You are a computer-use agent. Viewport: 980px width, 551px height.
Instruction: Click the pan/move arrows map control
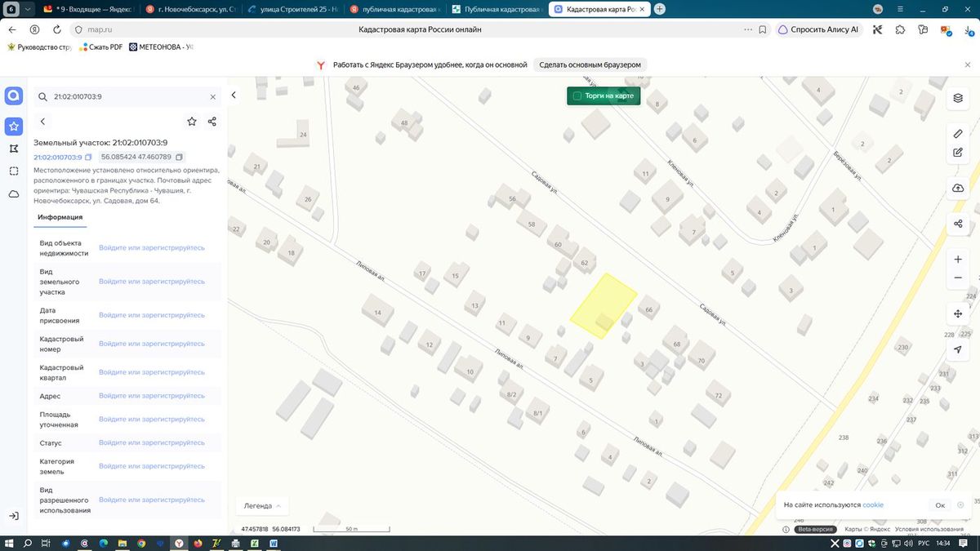coord(958,314)
